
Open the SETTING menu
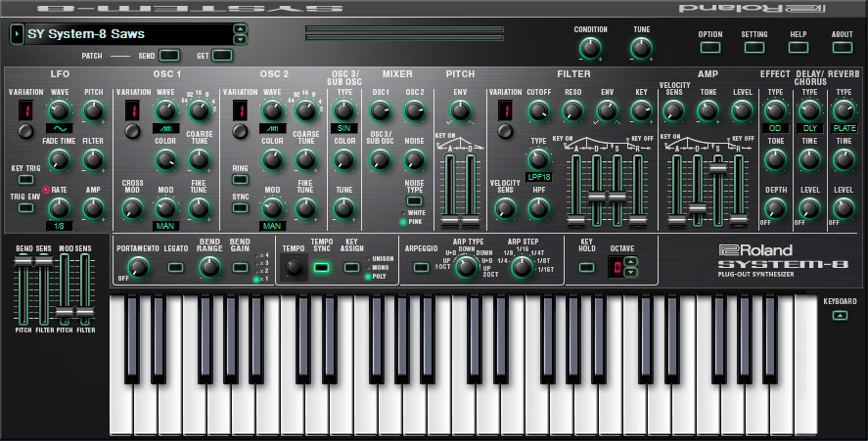pos(754,48)
